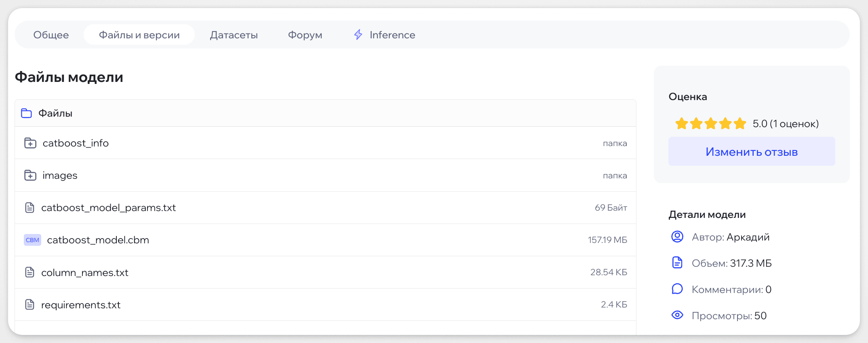Click the Файлы модели heading

[x=69, y=77]
